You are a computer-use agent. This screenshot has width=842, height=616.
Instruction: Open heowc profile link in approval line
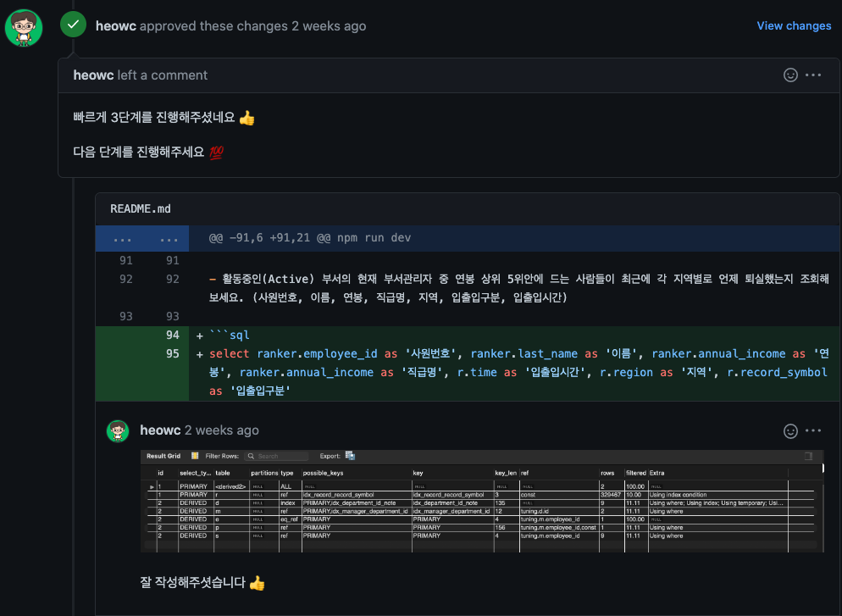pyautogui.click(x=116, y=25)
